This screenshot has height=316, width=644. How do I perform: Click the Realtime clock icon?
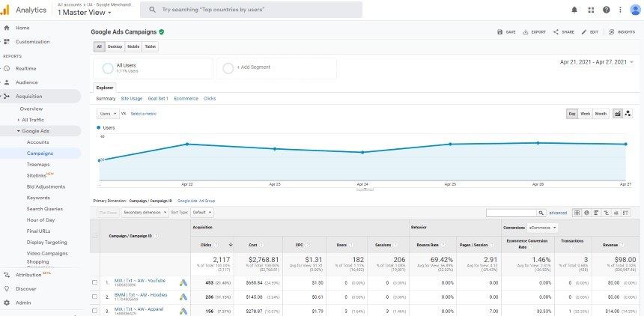pos(7,69)
